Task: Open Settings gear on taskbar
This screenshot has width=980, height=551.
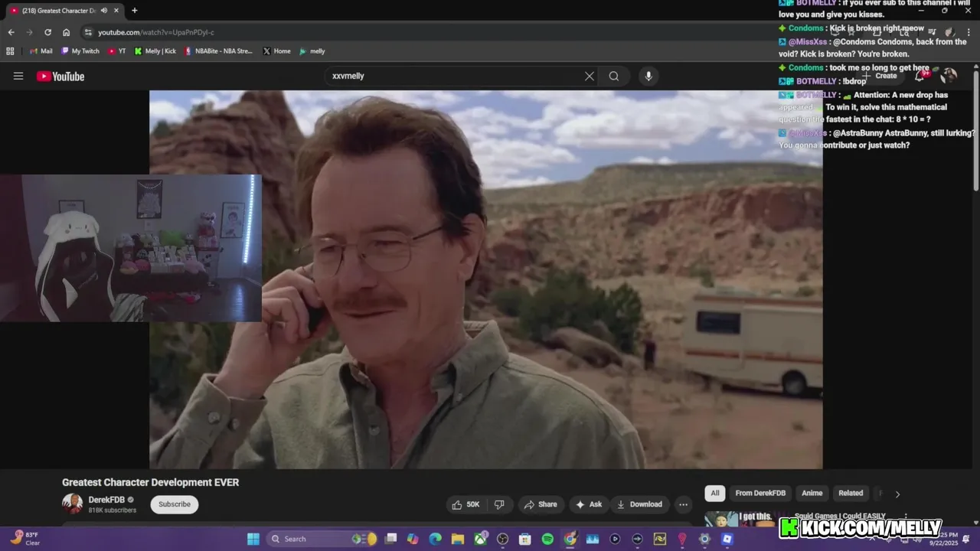Action: 705,539
